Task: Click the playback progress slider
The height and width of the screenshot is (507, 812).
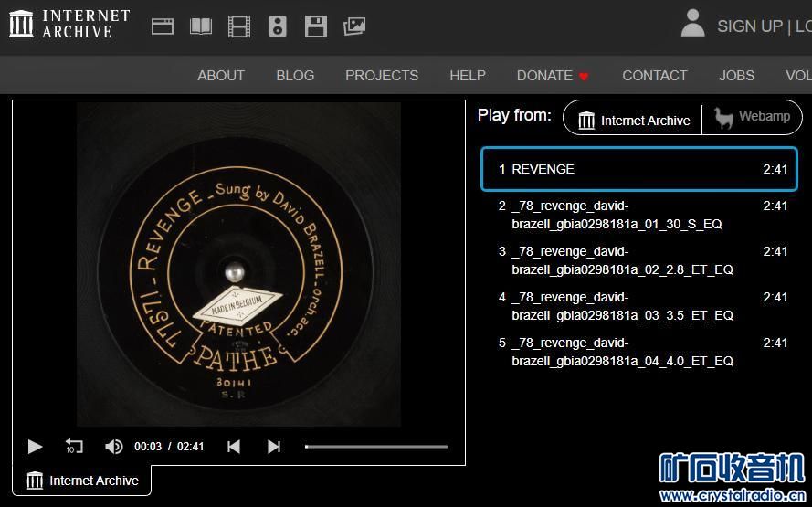Action: point(376,447)
